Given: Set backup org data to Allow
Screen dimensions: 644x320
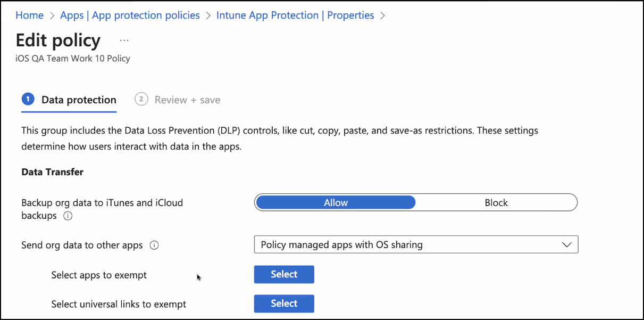Looking at the screenshot, I should tap(336, 203).
